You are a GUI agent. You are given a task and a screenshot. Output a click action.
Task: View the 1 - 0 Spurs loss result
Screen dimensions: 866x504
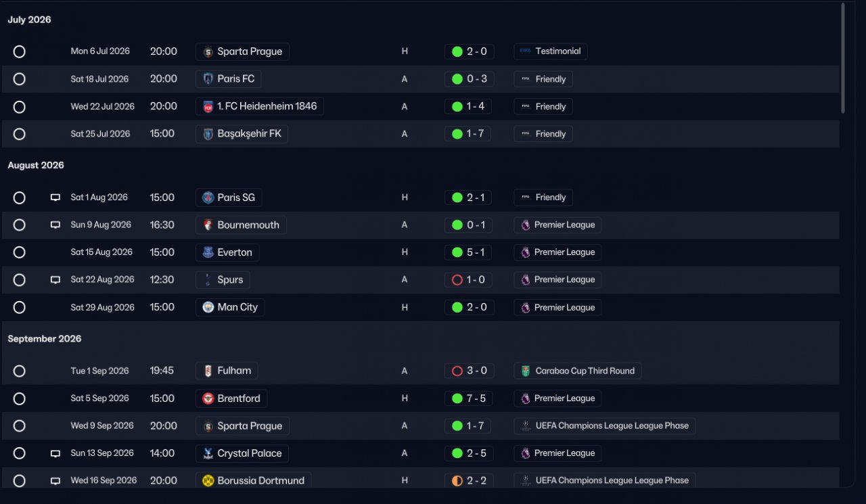470,279
